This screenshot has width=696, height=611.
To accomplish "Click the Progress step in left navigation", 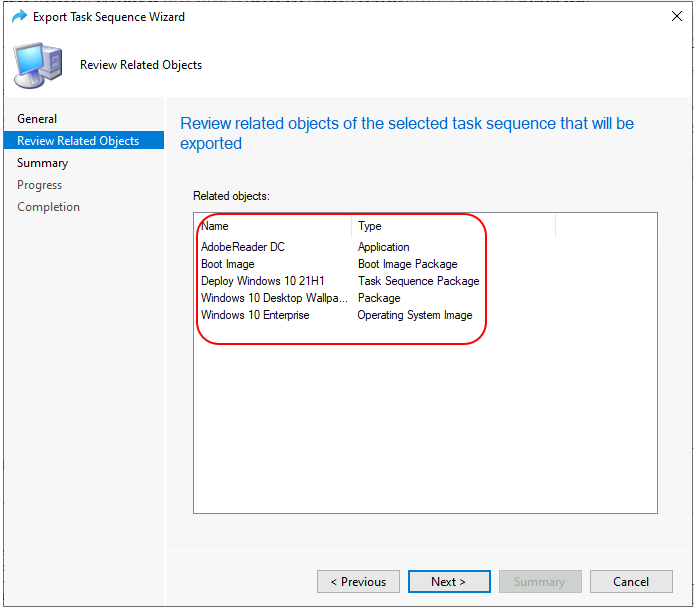I will (39, 185).
